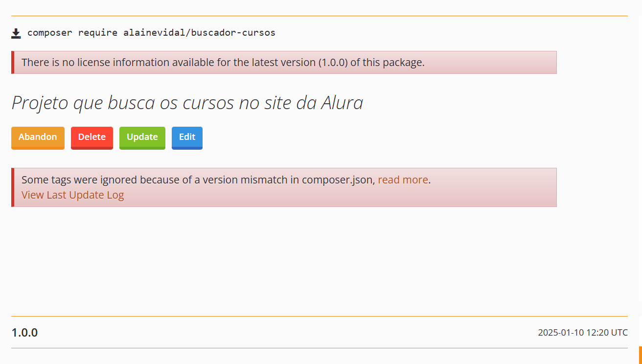642x364 pixels.
Task: Delete the package
Action: pos(92,137)
